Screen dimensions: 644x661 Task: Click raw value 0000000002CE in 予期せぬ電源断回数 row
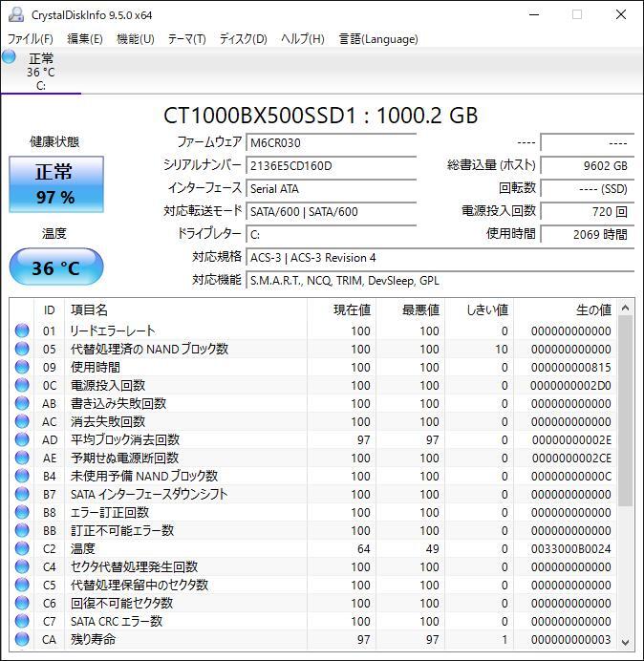(571, 458)
